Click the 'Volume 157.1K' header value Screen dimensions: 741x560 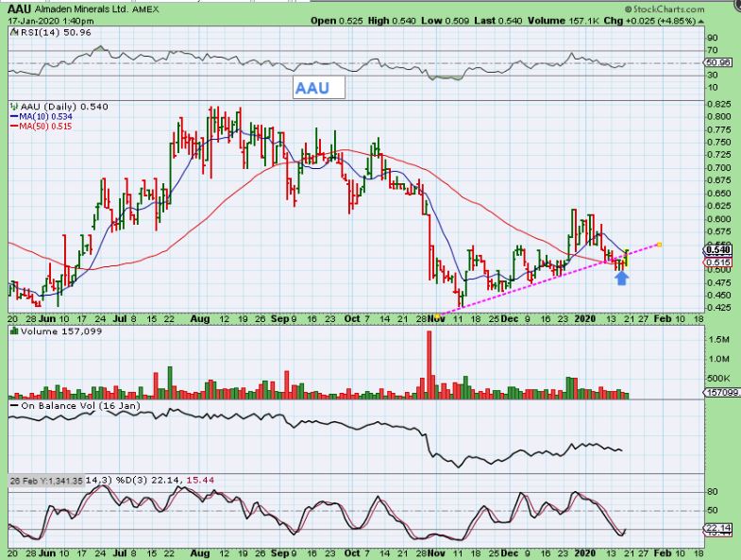point(563,21)
